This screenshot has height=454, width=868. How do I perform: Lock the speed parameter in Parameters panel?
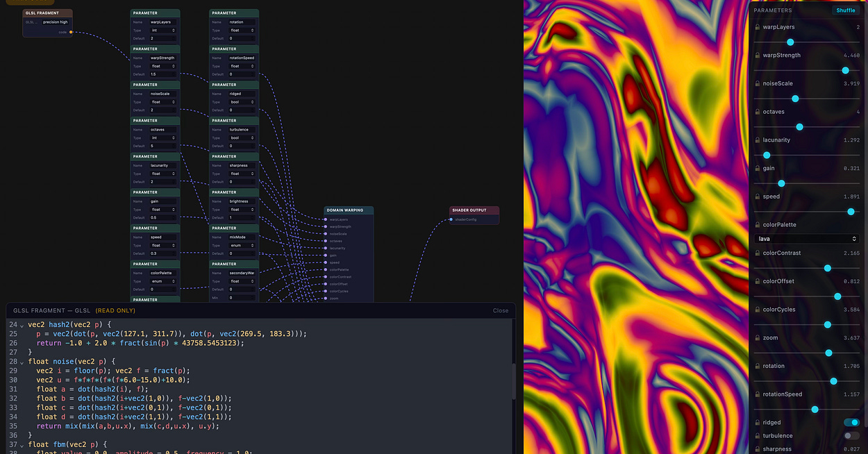(x=758, y=196)
